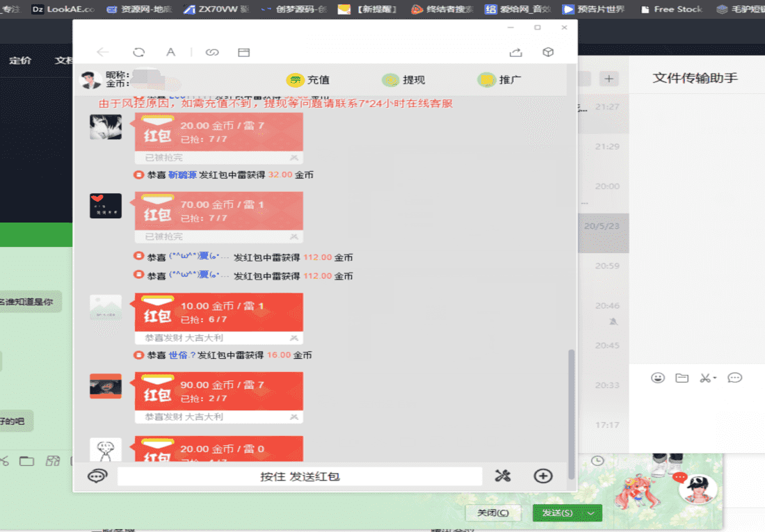
Task: Click the muted bell icon in the chat list
Action: [613, 322]
